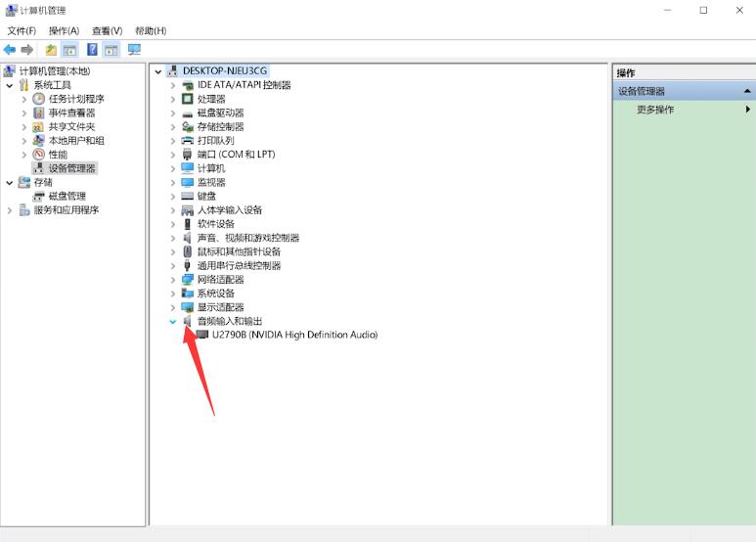Click the Forward arrow toolbar icon
This screenshot has height=542, width=756.
27,50
